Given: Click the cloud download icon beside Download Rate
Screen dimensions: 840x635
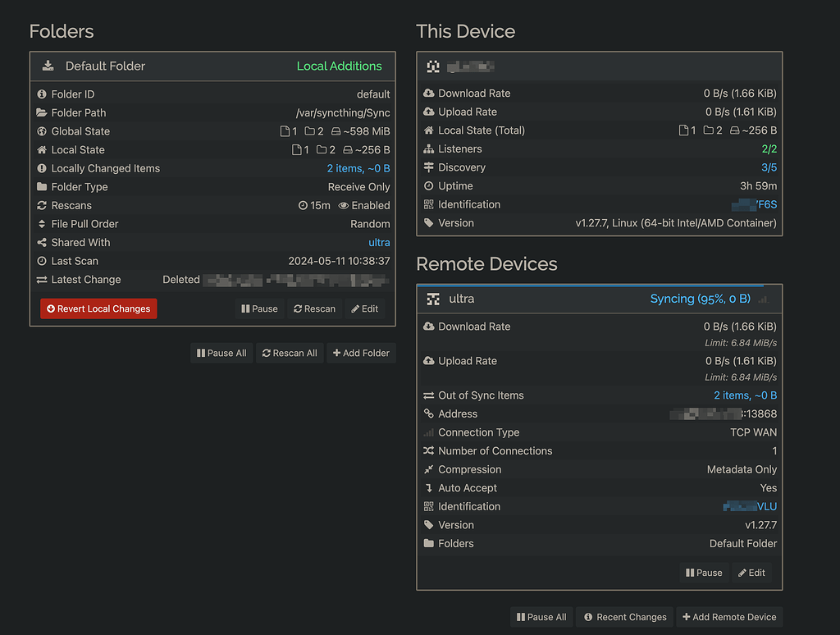Looking at the screenshot, I should [x=427, y=94].
